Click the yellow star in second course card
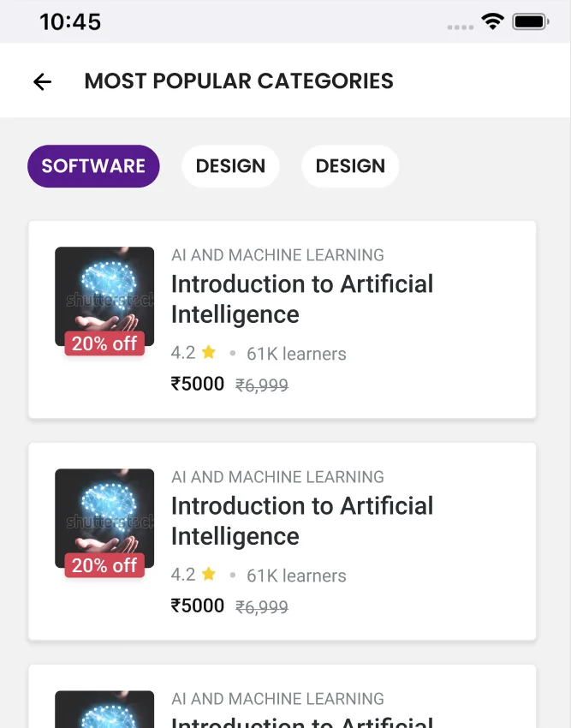Viewport: 571px width, 728px height. tap(209, 574)
